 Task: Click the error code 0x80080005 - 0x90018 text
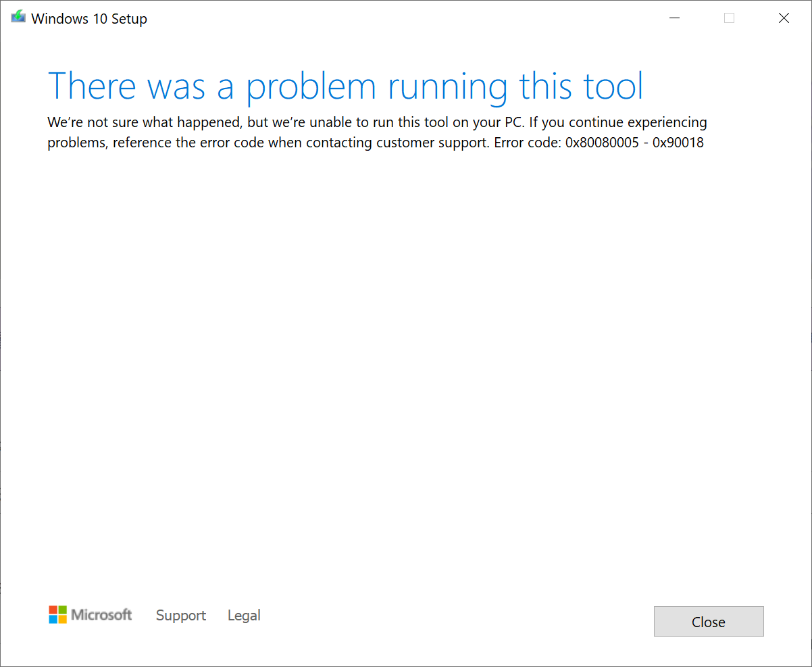[634, 143]
